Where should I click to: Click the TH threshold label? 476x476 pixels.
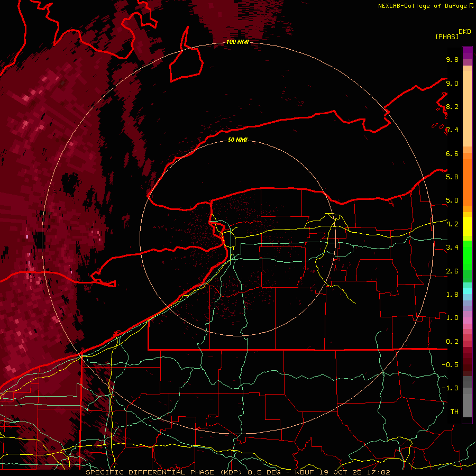454,411
